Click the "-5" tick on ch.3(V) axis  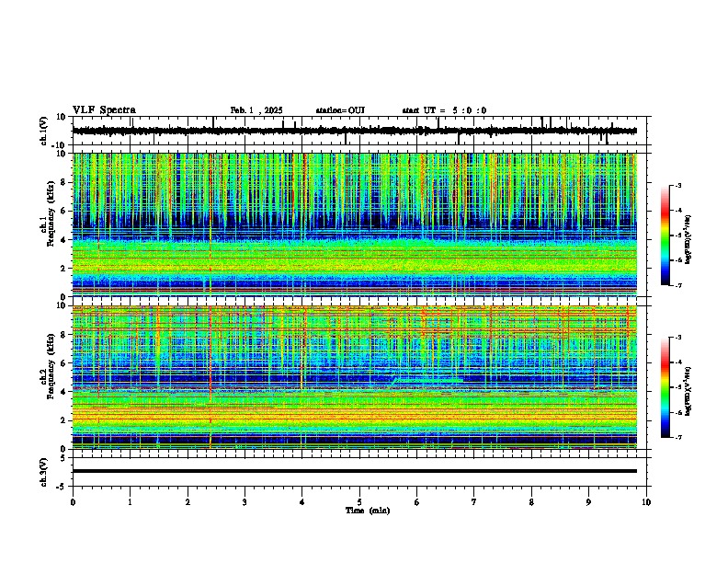tap(62, 486)
